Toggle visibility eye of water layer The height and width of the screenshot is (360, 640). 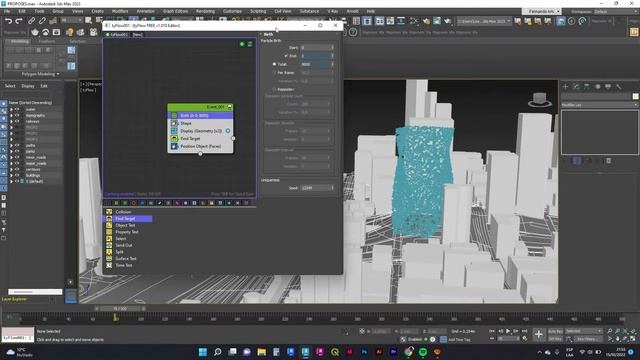pyautogui.click(x=17, y=109)
